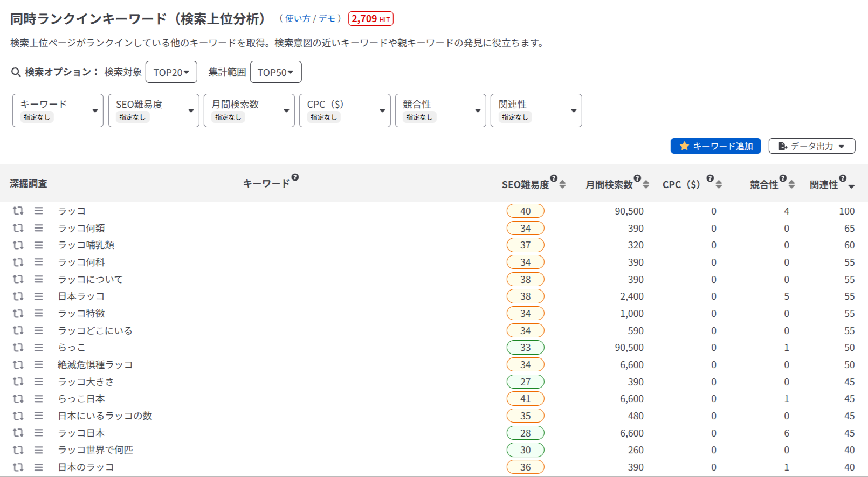
Task: Click help icon next to 月間検索数 header
Action: (x=637, y=178)
